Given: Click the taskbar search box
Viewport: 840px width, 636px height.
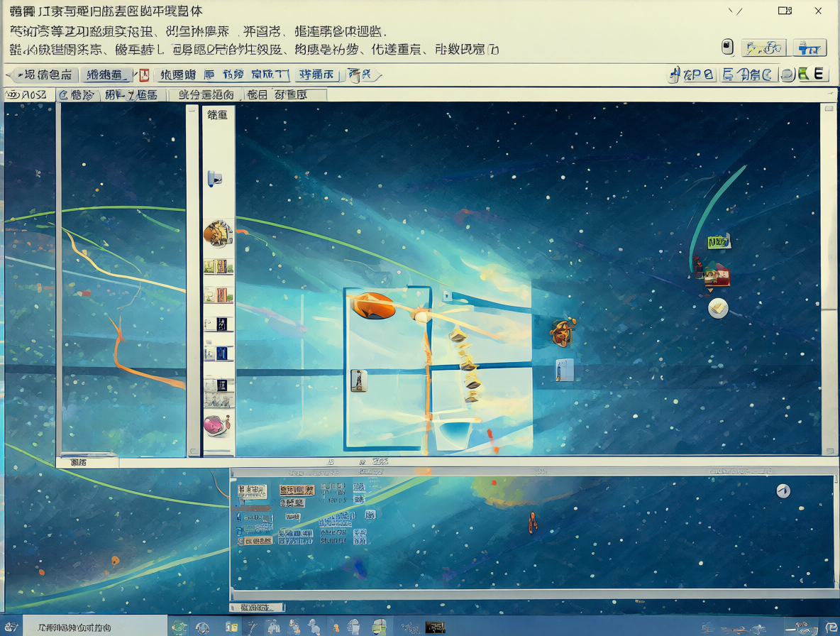Looking at the screenshot, I should (95, 626).
